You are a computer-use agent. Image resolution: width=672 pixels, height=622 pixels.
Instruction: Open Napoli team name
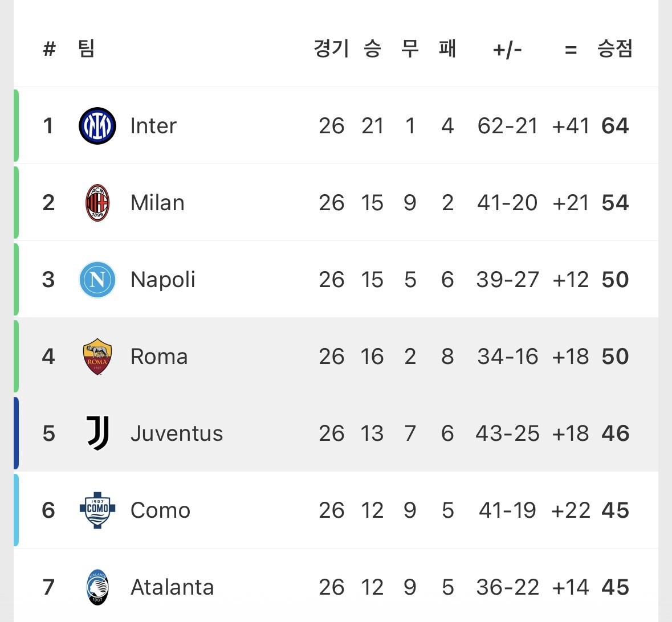pyautogui.click(x=163, y=280)
